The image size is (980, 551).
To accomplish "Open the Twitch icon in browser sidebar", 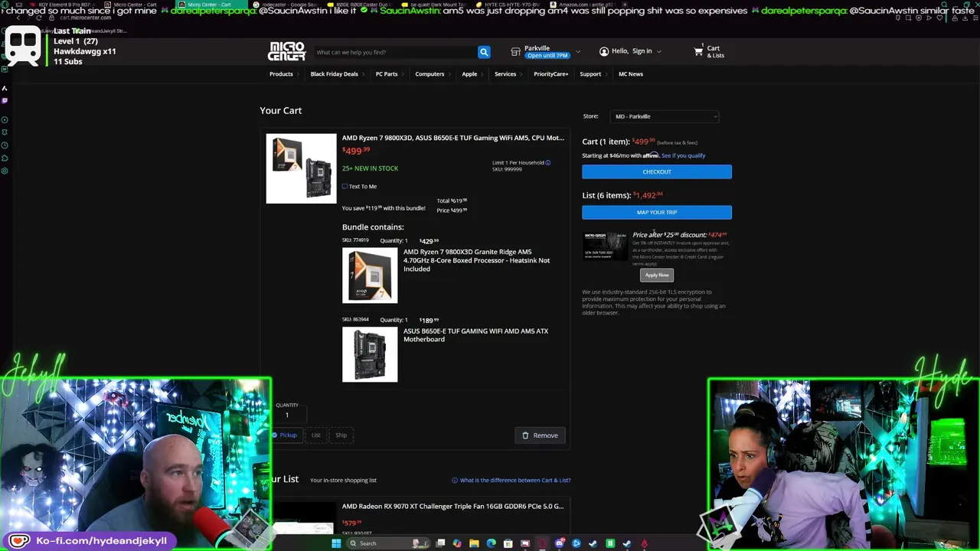I will (5, 100).
